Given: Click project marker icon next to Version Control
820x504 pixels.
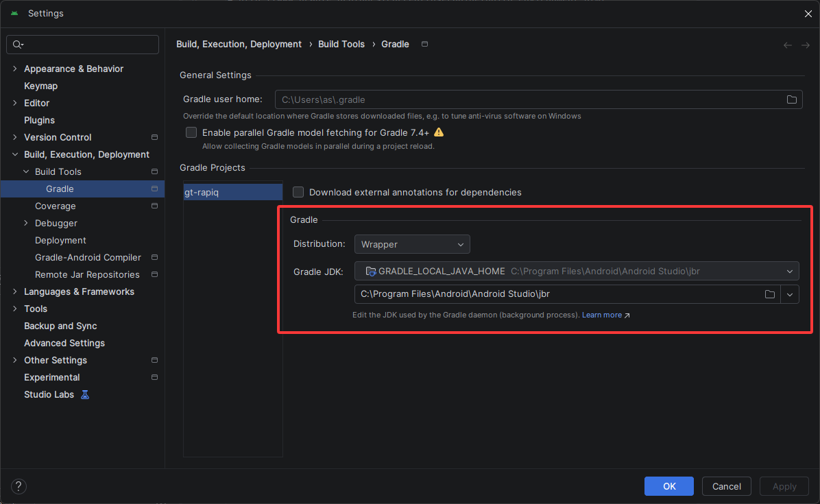Looking at the screenshot, I should (154, 137).
